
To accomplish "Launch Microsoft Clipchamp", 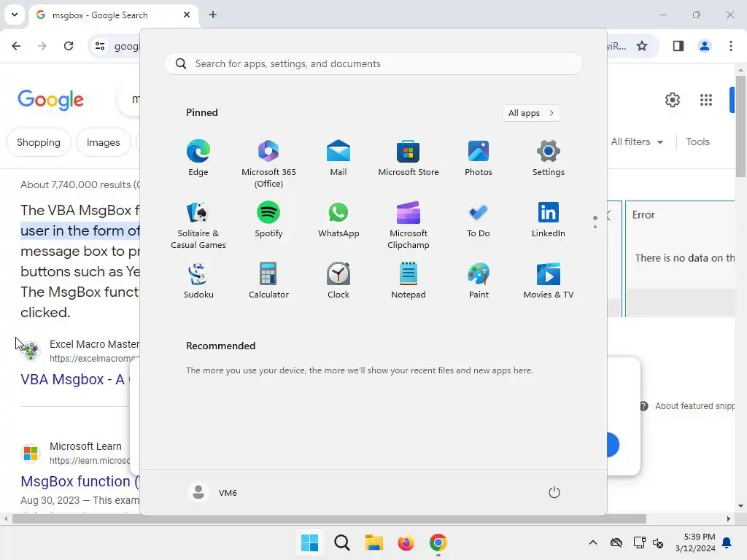I will point(409,225).
